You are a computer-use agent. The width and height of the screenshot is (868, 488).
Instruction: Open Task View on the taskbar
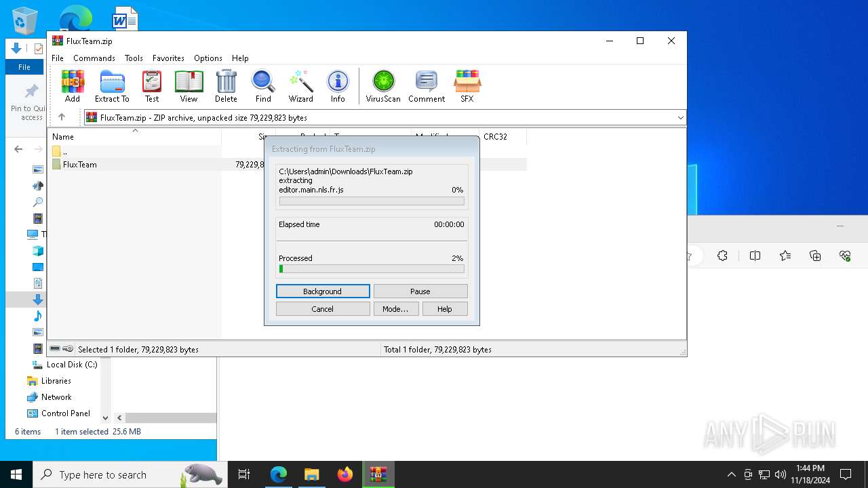(x=244, y=474)
